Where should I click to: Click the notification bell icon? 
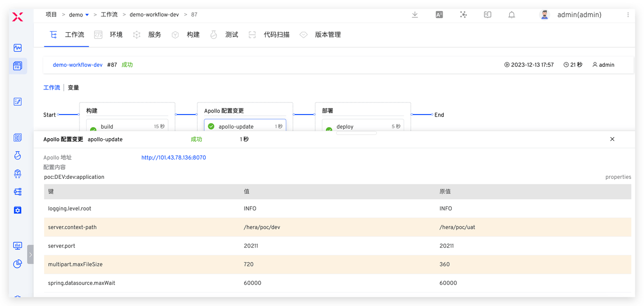(512, 15)
